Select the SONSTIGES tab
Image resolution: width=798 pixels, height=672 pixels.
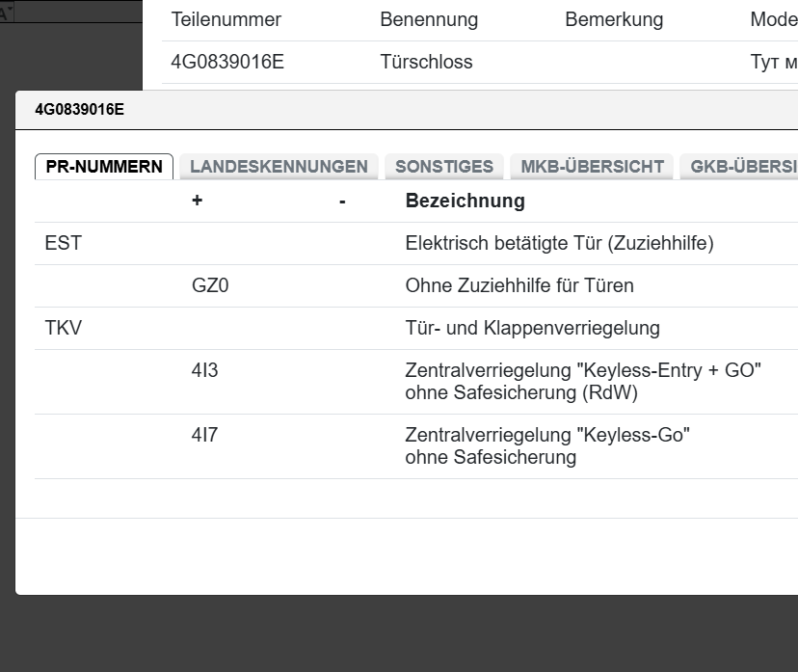(444, 166)
